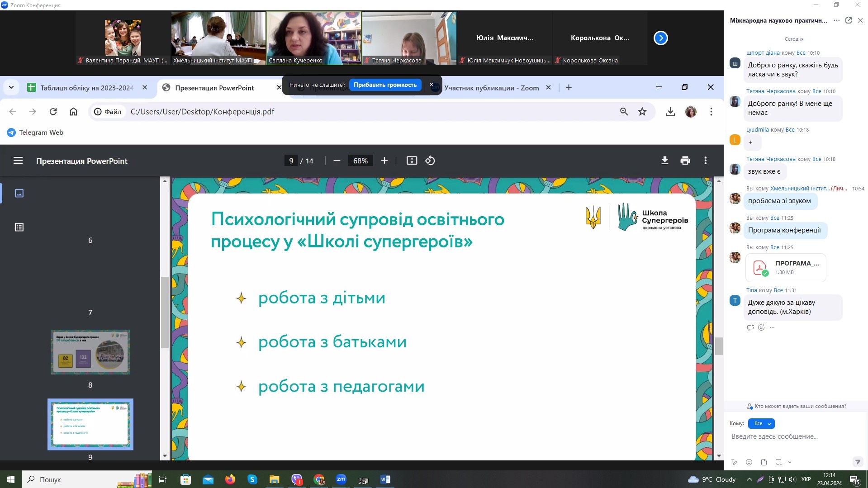The image size is (868, 488).
Task: Show next participants with arrow button
Action: point(660,38)
